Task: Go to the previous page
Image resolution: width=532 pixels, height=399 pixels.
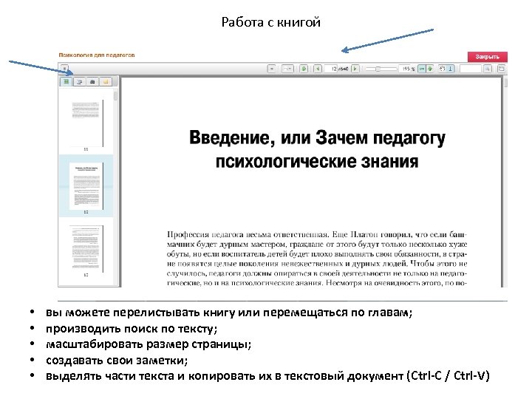Action: click(318, 69)
